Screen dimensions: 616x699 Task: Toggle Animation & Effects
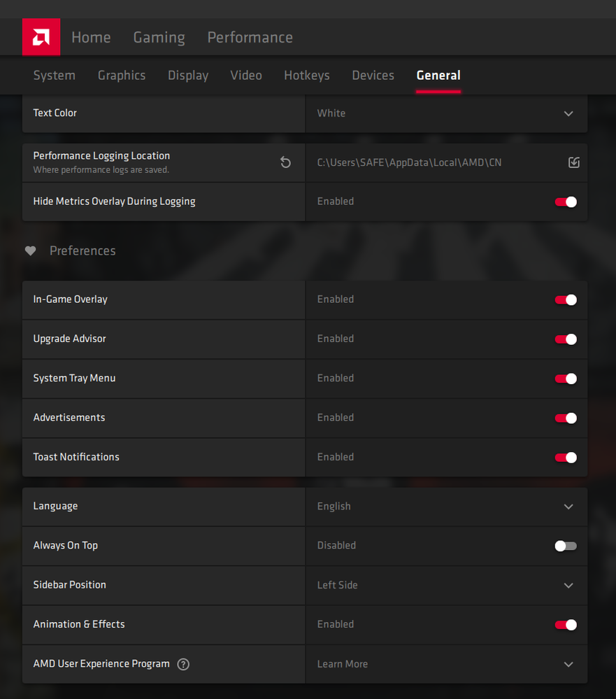pyautogui.click(x=566, y=625)
